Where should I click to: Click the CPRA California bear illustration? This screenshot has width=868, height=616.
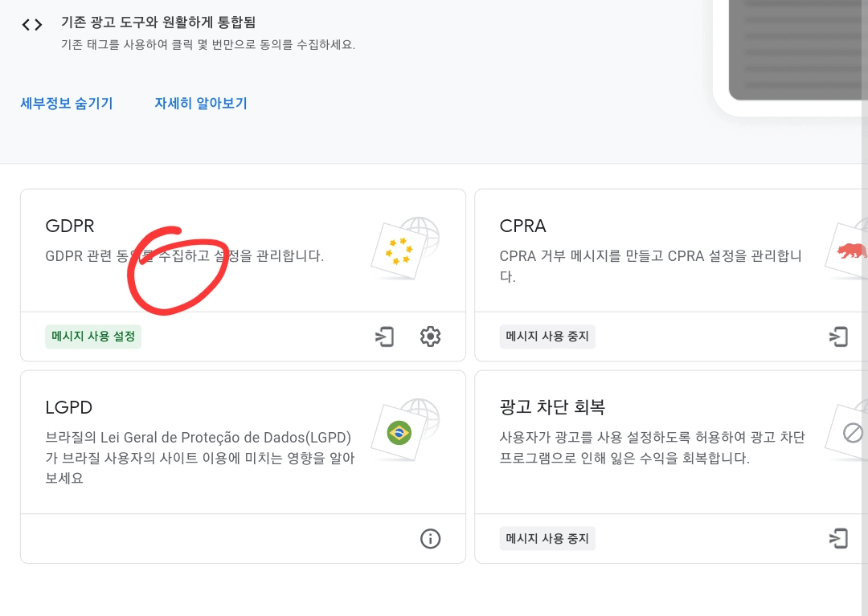[x=848, y=247]
